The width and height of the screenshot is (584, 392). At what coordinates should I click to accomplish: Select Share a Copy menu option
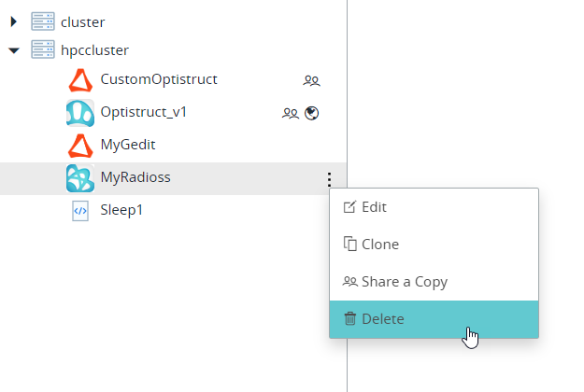(x=404, y=282)
